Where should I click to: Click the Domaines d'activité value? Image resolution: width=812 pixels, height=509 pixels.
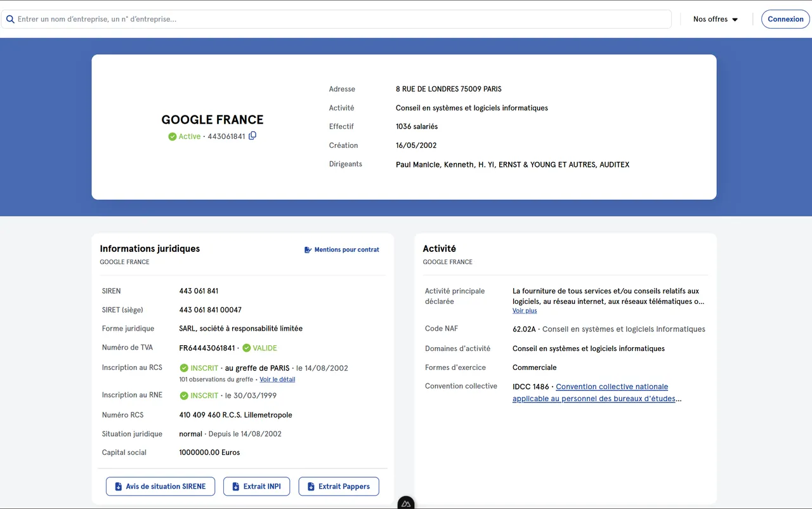point(589,348)
